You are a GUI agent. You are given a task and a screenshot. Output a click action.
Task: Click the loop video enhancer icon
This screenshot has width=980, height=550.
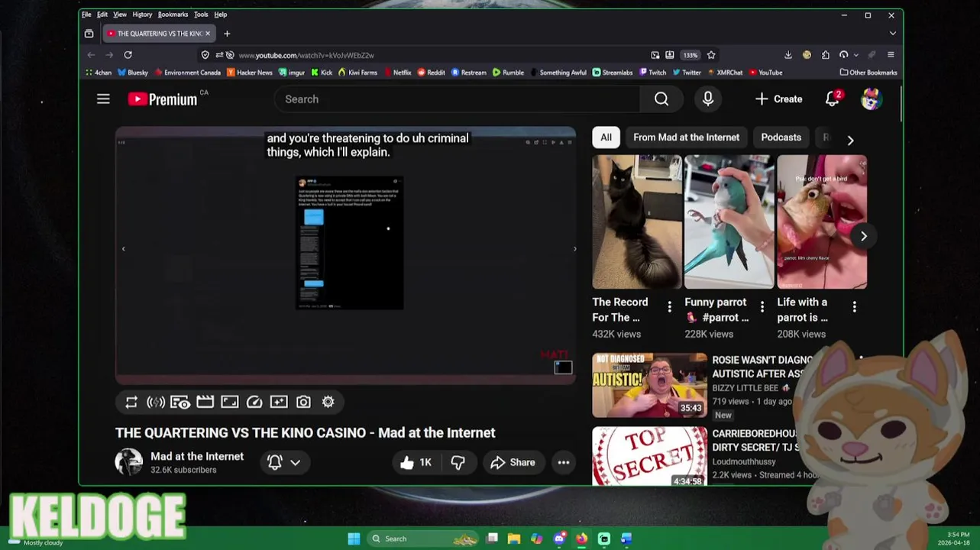131,402
